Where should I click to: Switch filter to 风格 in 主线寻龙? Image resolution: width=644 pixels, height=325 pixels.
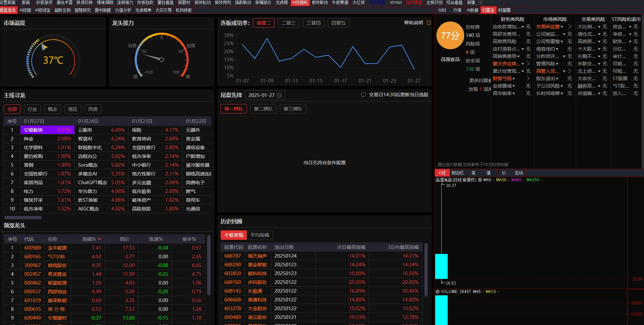point(93,109)
